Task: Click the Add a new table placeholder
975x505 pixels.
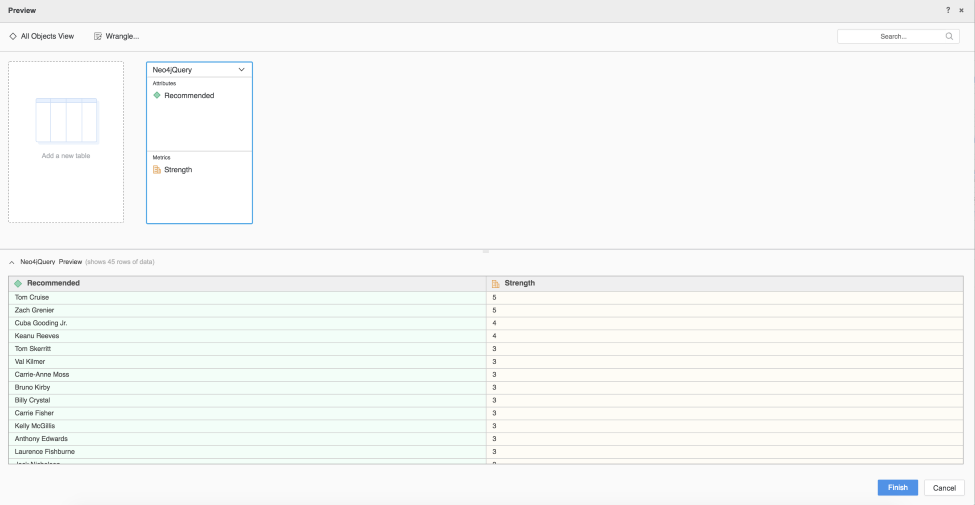Action: [x=66, y=142]
